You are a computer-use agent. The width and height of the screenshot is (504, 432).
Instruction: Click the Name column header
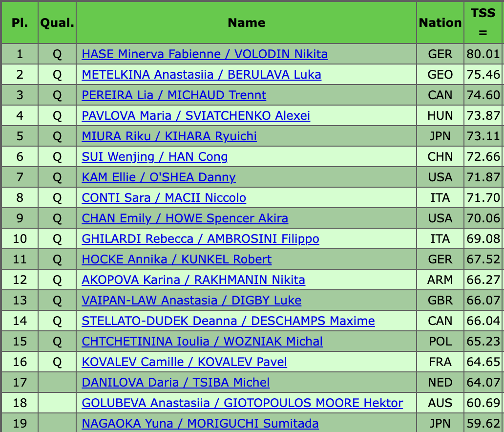tap(247, 23)
